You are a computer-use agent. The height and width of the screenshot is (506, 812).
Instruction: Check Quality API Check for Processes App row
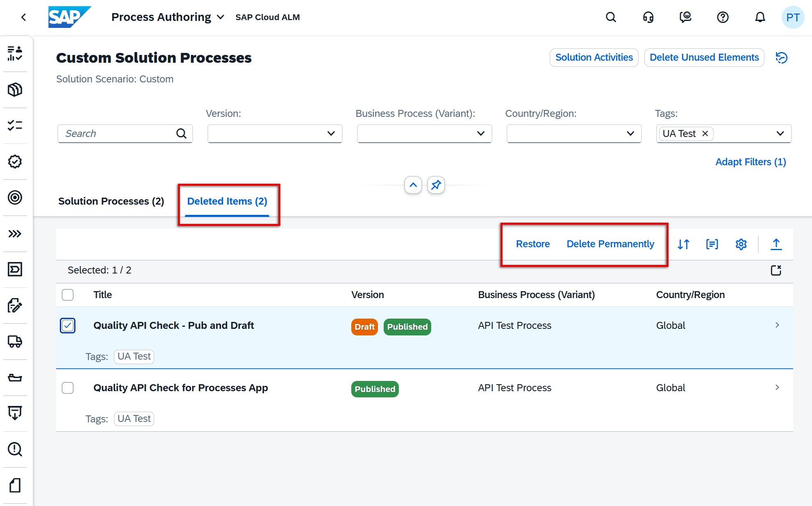68,388
